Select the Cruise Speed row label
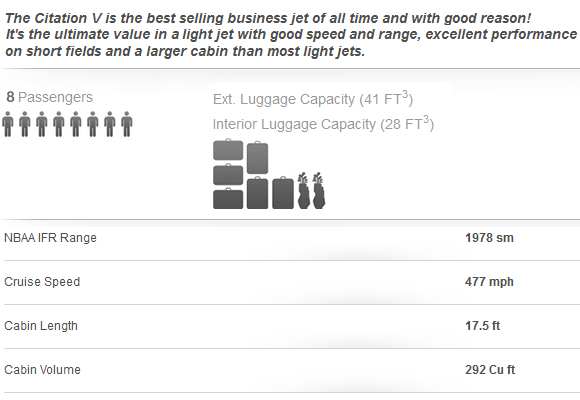 pos(42,282)
